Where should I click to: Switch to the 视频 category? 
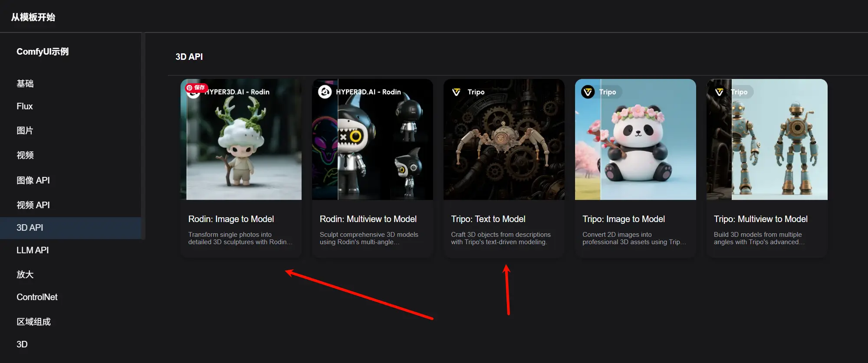pyautogui.click(x=25, y=155)
